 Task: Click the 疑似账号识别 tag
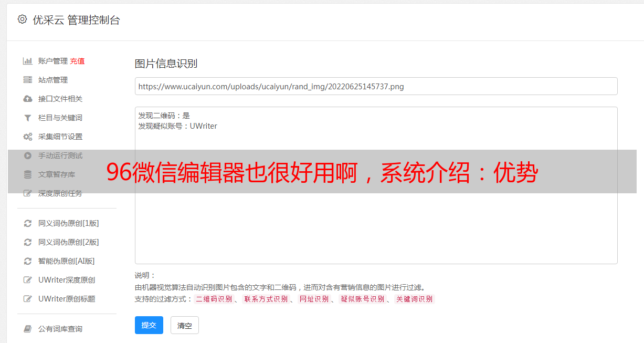pos(363,299)
